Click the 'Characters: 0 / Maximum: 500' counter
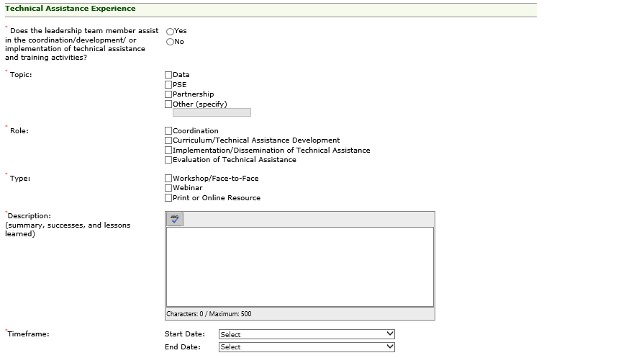 (209, 313)
